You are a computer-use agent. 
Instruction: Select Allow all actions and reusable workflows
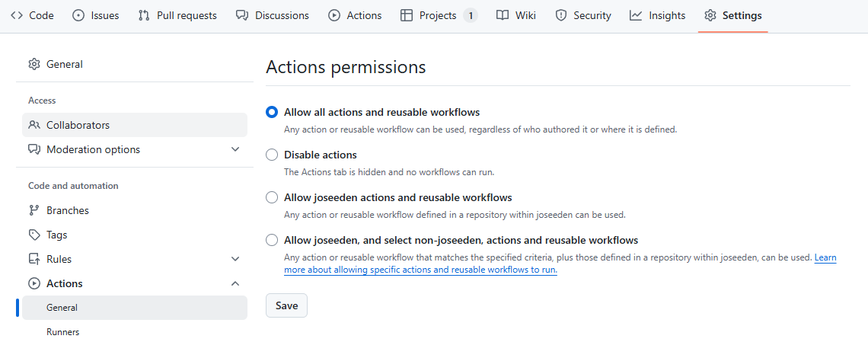click(x=272, y=112)
